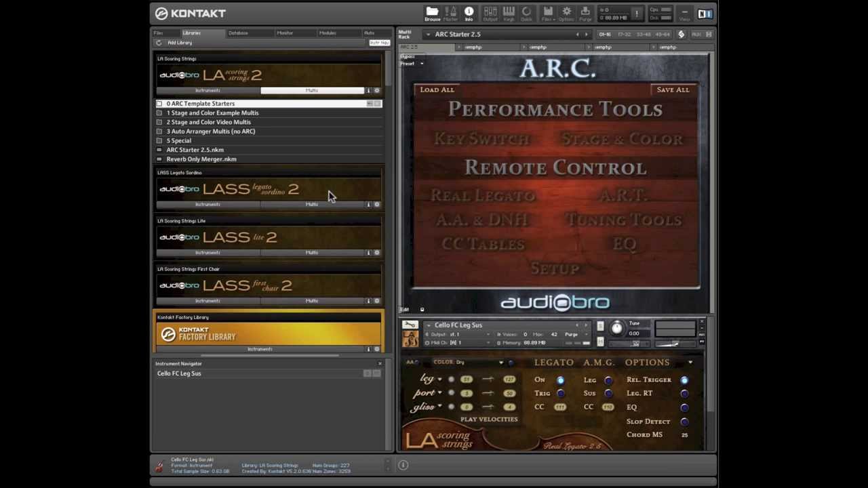
Task: Select page 17-32 of multi rack
Action: tap(623, 34)
